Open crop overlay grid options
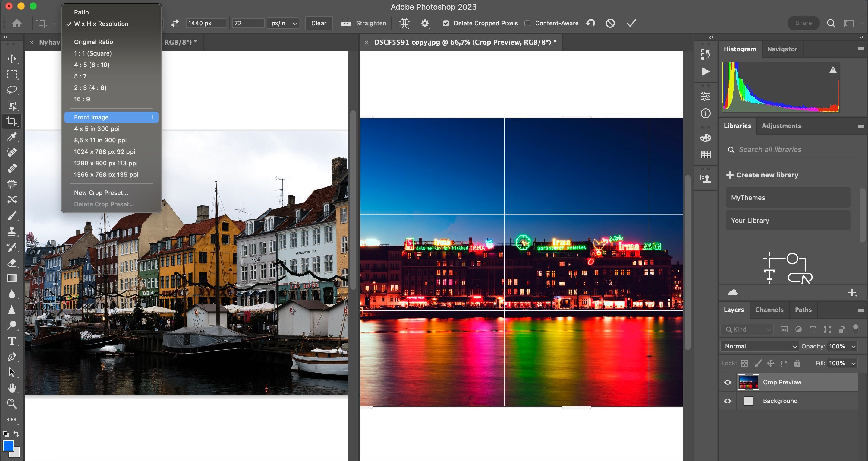 tap(404, 23)
